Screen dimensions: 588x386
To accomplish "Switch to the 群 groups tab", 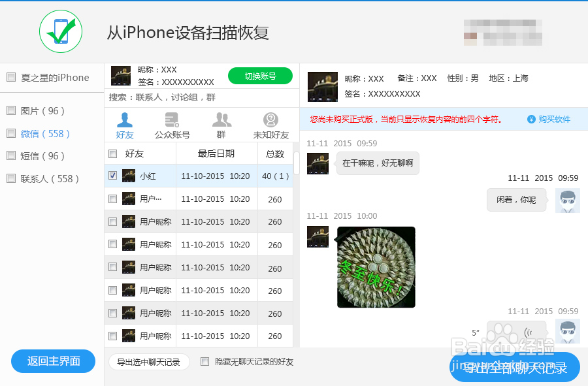I will (221, 125).
